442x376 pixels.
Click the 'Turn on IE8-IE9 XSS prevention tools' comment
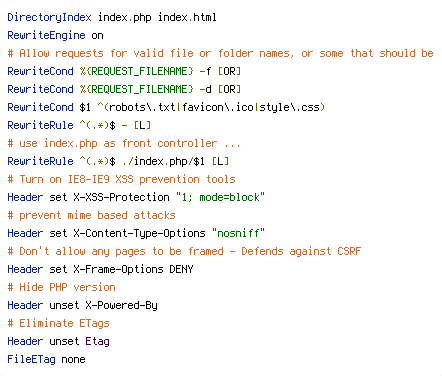tap(121, 179)
